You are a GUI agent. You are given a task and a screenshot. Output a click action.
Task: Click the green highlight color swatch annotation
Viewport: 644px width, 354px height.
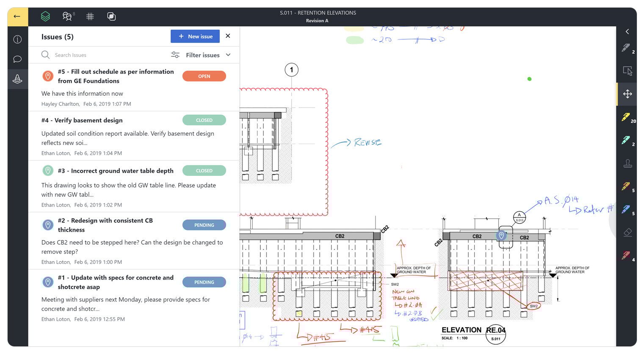click(x=355, y=40)
